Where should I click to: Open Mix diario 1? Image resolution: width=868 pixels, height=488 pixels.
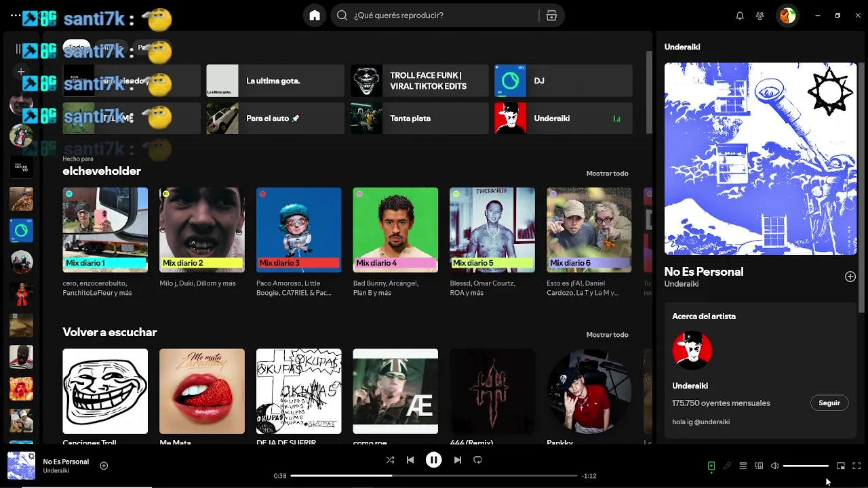[105, 230]
